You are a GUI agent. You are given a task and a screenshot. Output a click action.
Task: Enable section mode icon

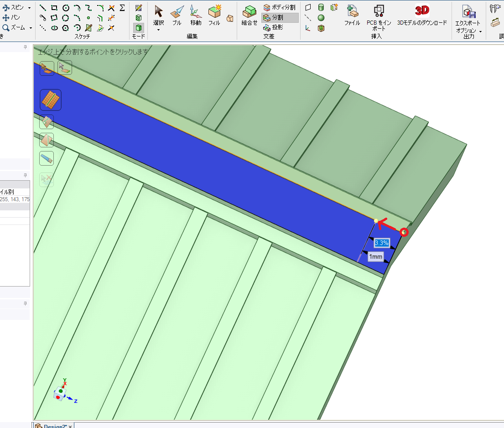[139, 18]
